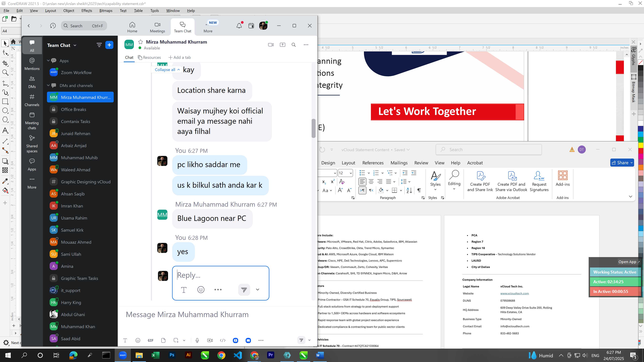Expand Word's Editing dropdown

[454, 189]
